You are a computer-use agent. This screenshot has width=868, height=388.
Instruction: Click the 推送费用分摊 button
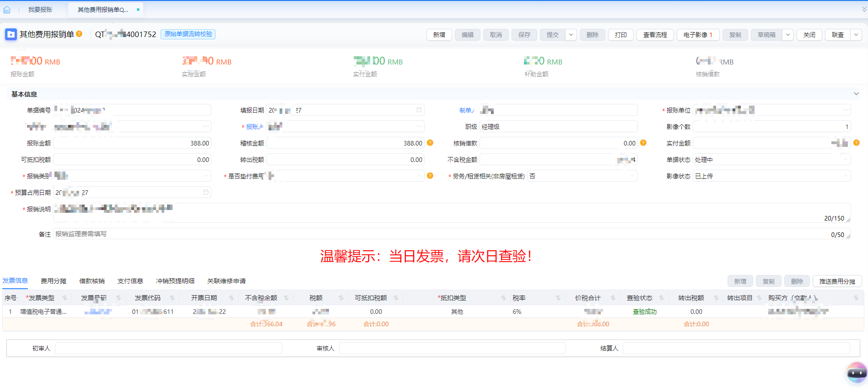coord(837,281)
